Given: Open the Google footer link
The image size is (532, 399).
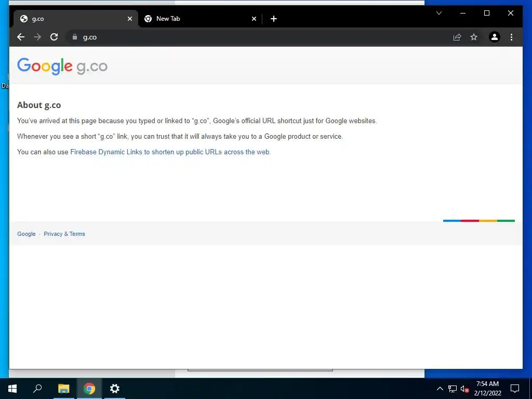Looking at the screenshot, I should tap(26, 234).
